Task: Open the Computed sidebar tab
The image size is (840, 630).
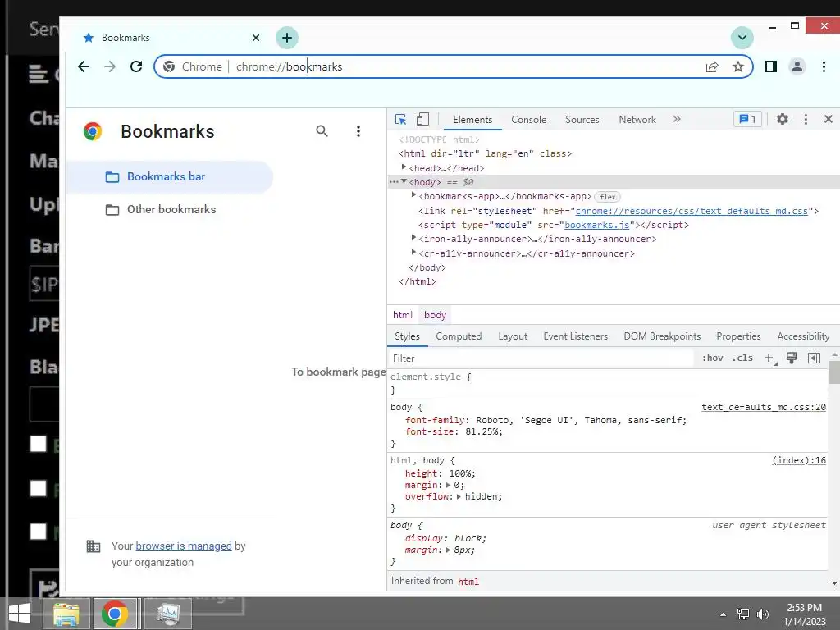Action: click(x=459, y=336)
